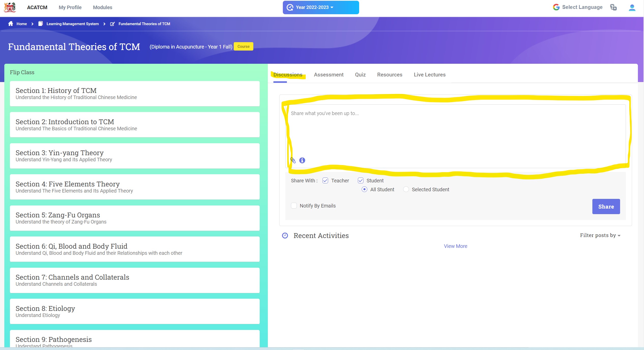Click the clock icon beside Recent Activities

click(x=285, y=236)
